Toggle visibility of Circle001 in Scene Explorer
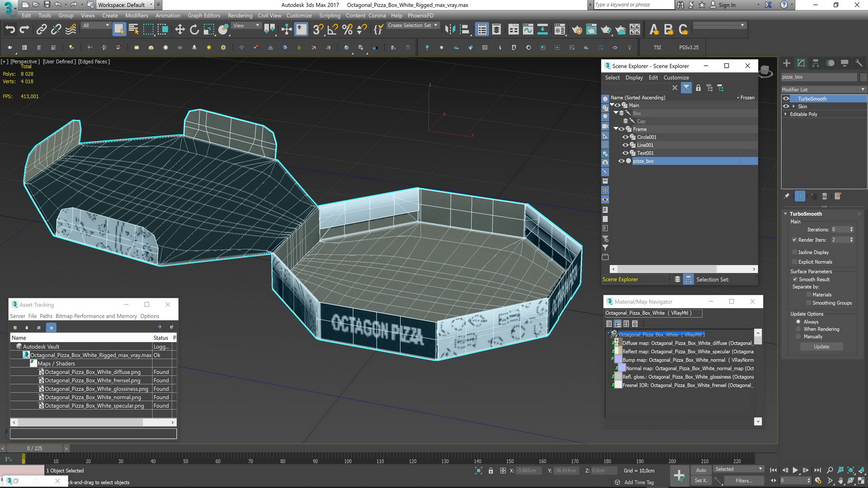This screenshot has height=488, width=868. coord(625,137)
